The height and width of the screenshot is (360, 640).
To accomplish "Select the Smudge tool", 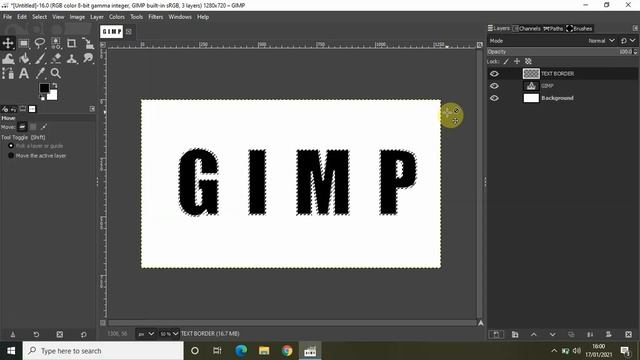I will pos(87,58).
